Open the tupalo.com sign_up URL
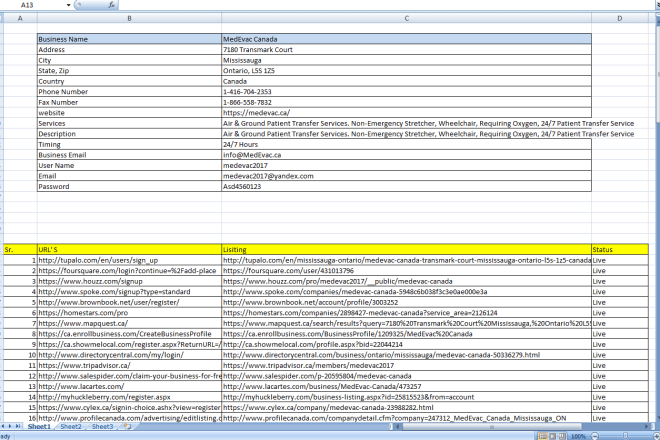660x440 pixels. pyautogui.click(x=98, y=260)
